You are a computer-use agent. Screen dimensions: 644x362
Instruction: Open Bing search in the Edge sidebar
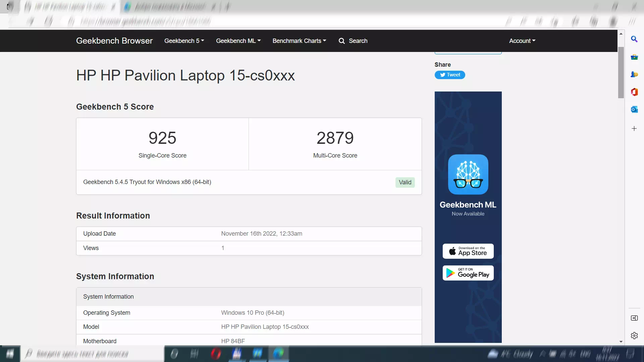tap(635, 39)
